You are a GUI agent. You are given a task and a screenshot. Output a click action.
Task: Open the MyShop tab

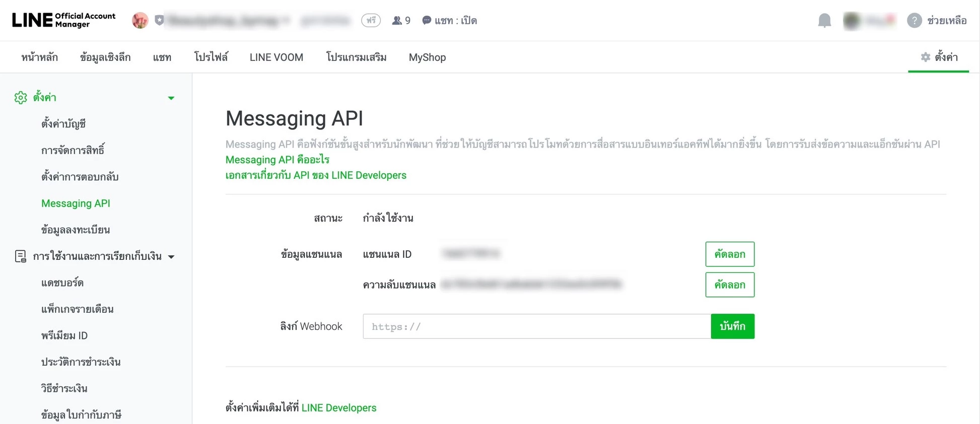tap(427, 57)
